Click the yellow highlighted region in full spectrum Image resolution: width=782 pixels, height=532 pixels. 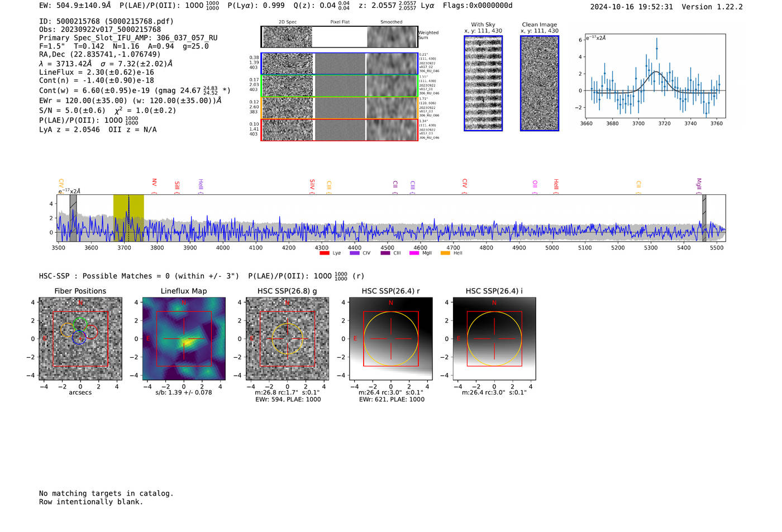click(x=128, y=218)
